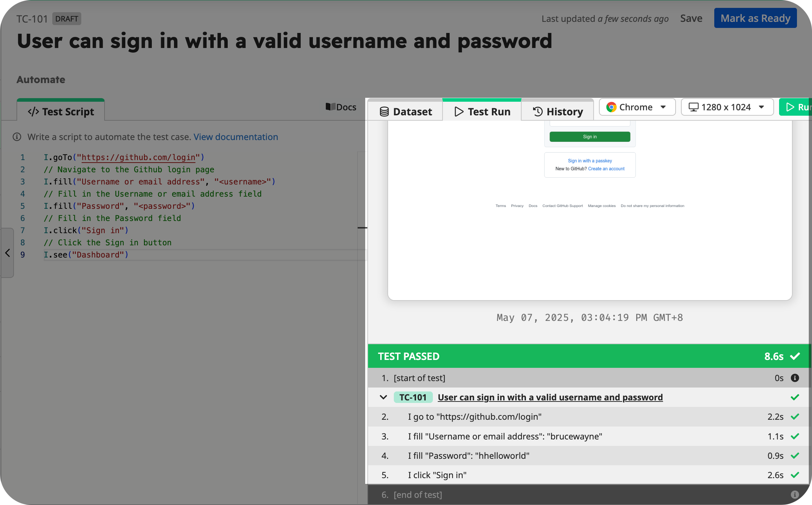Select step 3 fill Username or email address
The image size is (812, 505).
point(590,436)
